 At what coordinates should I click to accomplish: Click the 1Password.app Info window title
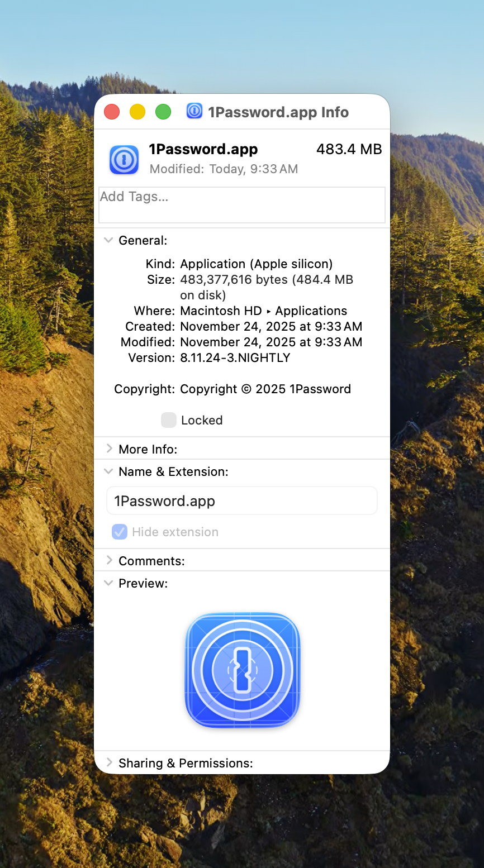point(278,112)
